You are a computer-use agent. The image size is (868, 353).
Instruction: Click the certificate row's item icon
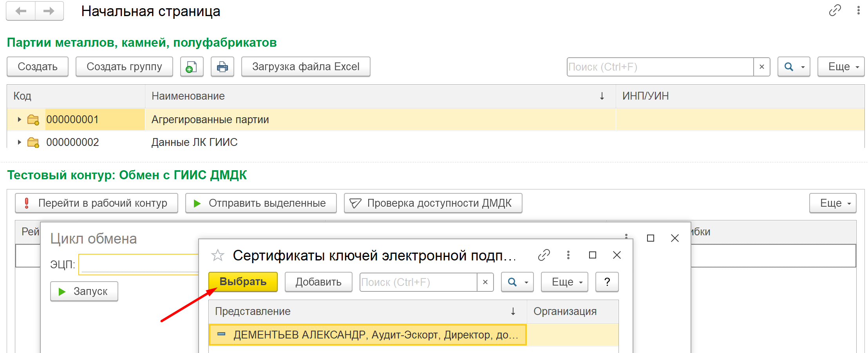pos(221,335)
